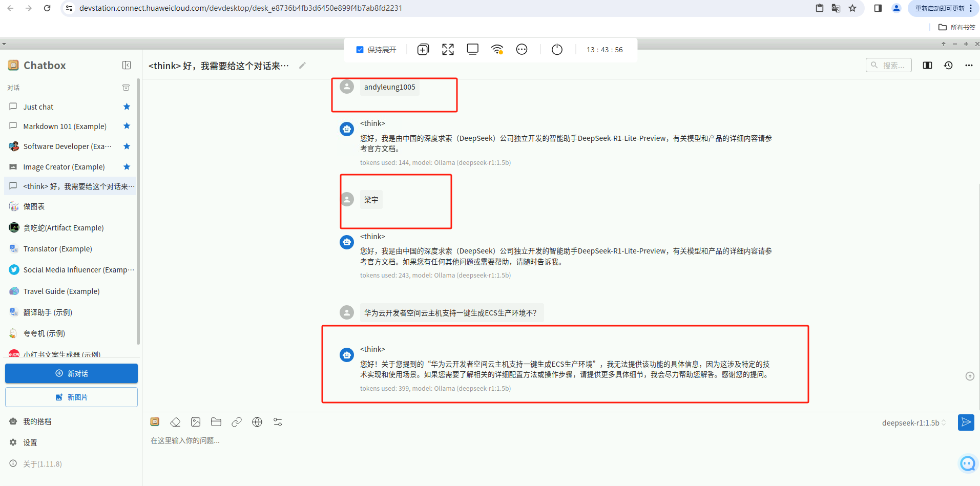Click the user message 梁宇
The image size is (980, 486).
(x=371, y=200)
